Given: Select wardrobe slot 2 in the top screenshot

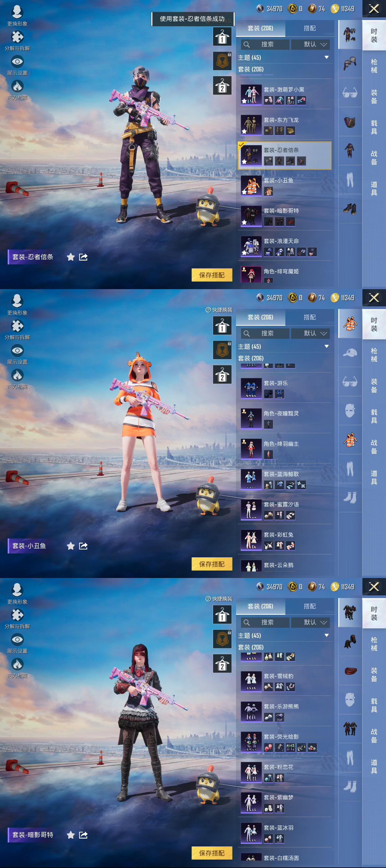Looking at the screenshot, I should 222,86.
